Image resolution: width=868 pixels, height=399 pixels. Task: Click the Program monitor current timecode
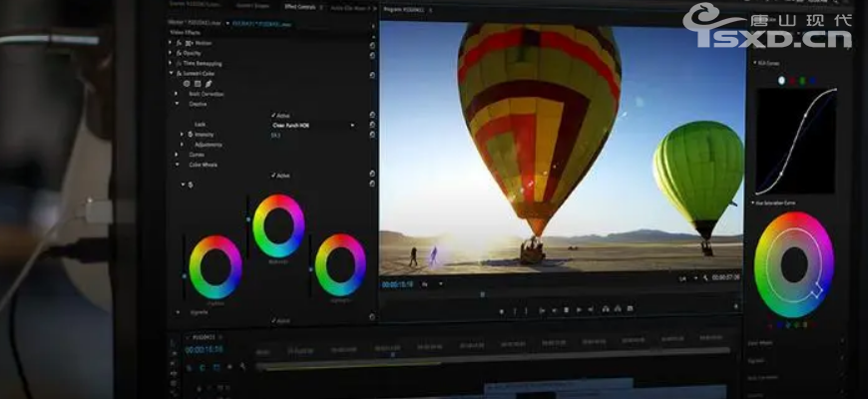(397, 284)
